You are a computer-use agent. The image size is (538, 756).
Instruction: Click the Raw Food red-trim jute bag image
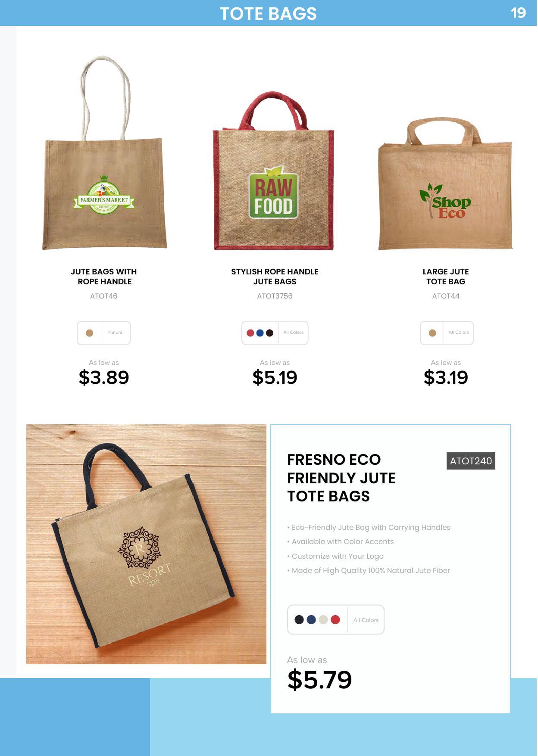[x=274, y=171]
